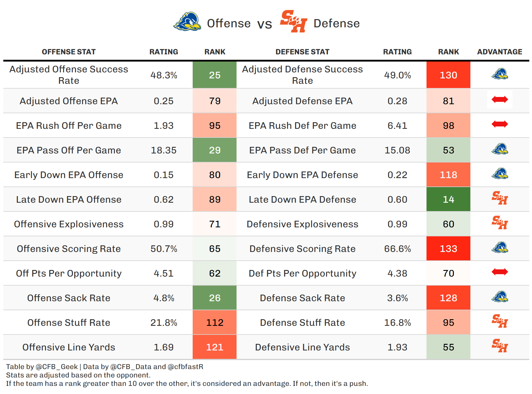Image resolution: width=532 pixels, height=394 pixels.
Task: Click the OFFENSE STAT column header
Action: click(69, 52)
